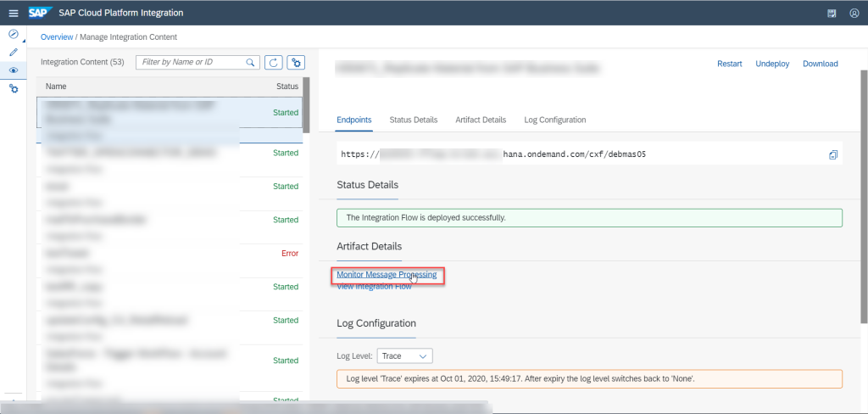Click the integration list scrollbar
Screen dimensions: 868x414
[x=306, y=105]
